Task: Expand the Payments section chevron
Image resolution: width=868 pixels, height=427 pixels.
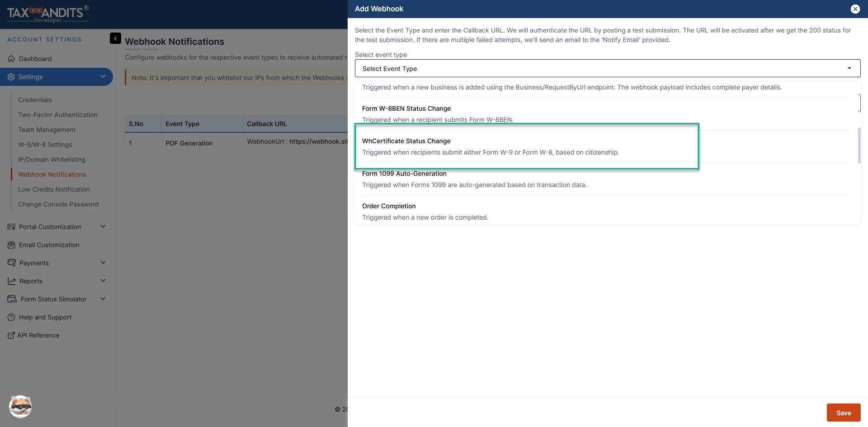Action: 103,263
